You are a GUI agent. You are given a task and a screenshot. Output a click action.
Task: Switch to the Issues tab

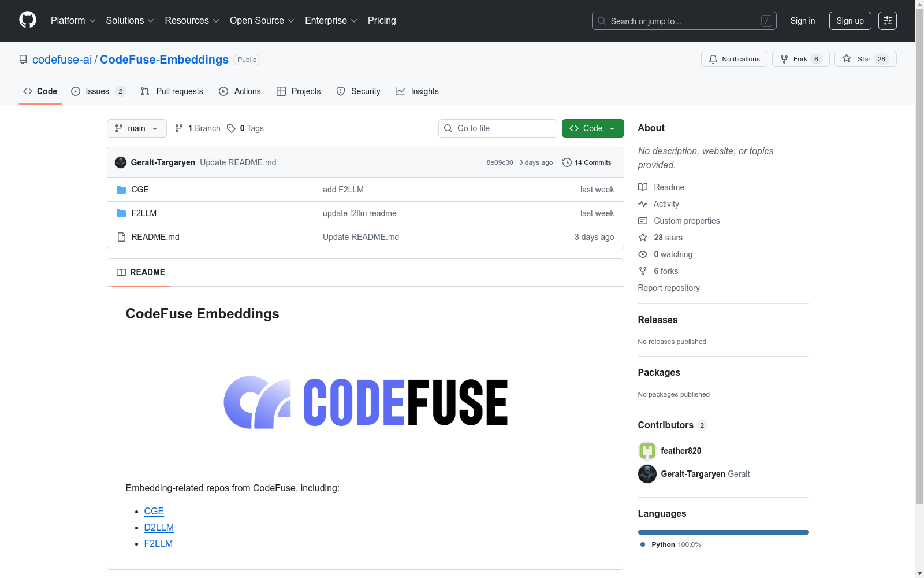[98, 91]
